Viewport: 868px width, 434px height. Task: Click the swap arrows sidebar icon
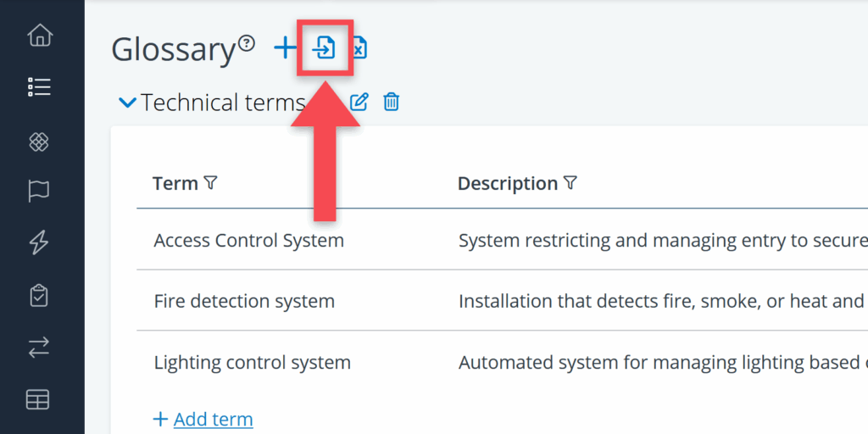point(40,347)
